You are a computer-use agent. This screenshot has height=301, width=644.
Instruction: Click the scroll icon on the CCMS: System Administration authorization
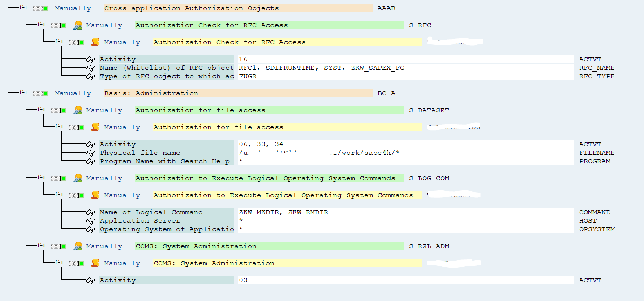tap(95, 263)
